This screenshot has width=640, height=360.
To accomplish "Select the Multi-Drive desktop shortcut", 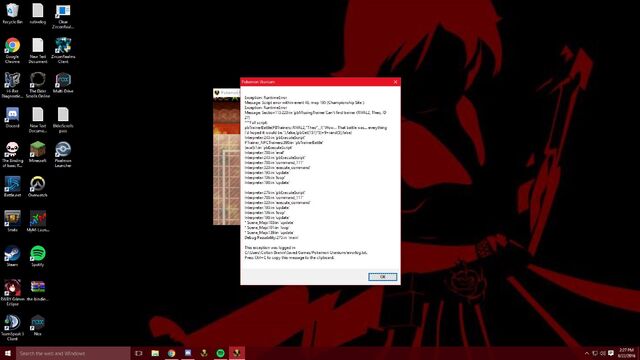I will (x=63, y=83).
